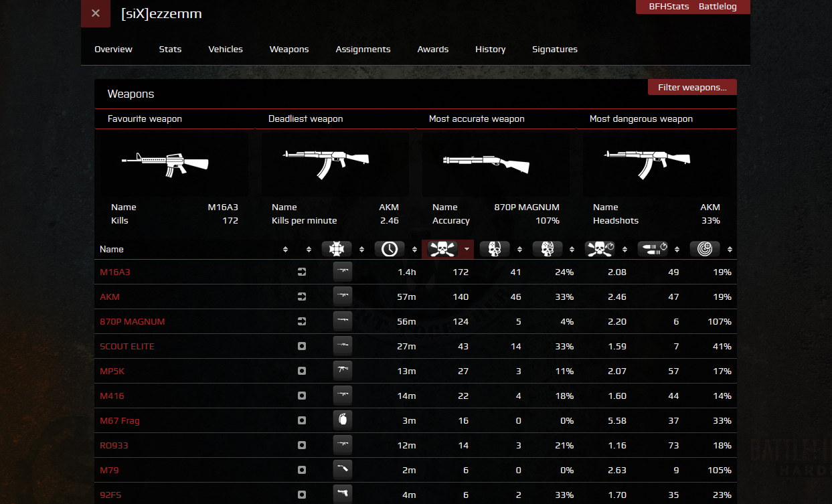Switch to the Vehicles tab
The height and width of the screenshot is (504, 832).
tap(226, 49)
